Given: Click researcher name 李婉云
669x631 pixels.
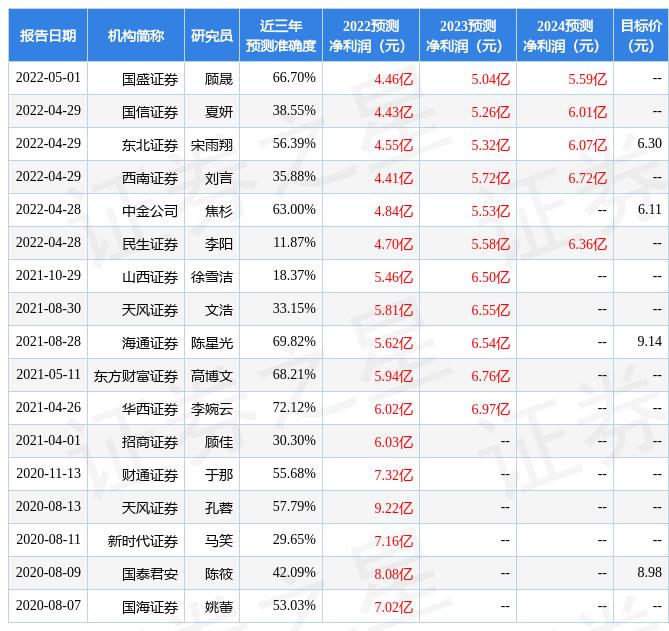Looking at the screenshot, I should tap(212, 409).
